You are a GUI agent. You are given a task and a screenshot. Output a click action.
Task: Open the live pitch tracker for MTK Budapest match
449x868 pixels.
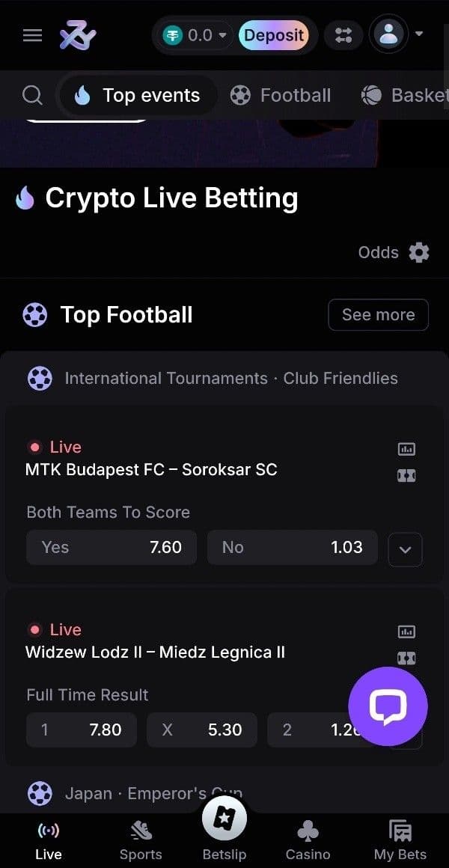406,474
